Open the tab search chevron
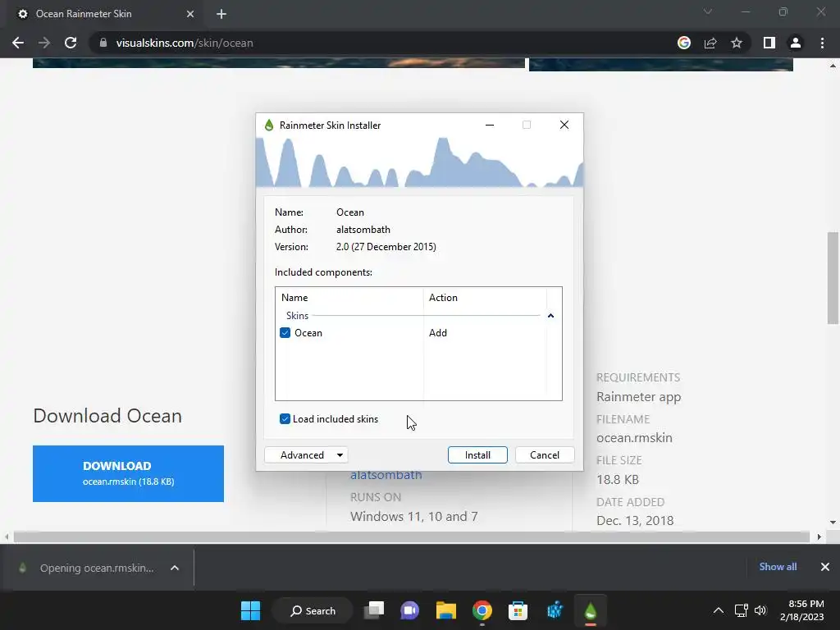The image size is (840, 630). point(708,11)
